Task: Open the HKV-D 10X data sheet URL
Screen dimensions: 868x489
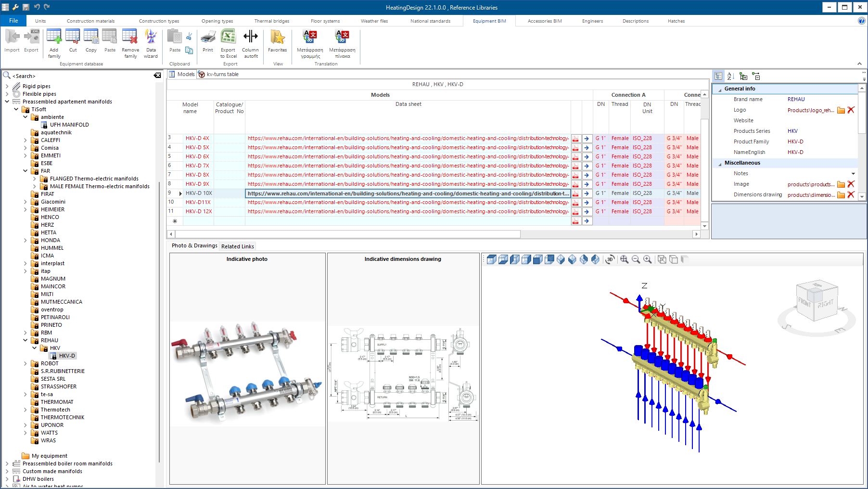Action: (408, 193)
